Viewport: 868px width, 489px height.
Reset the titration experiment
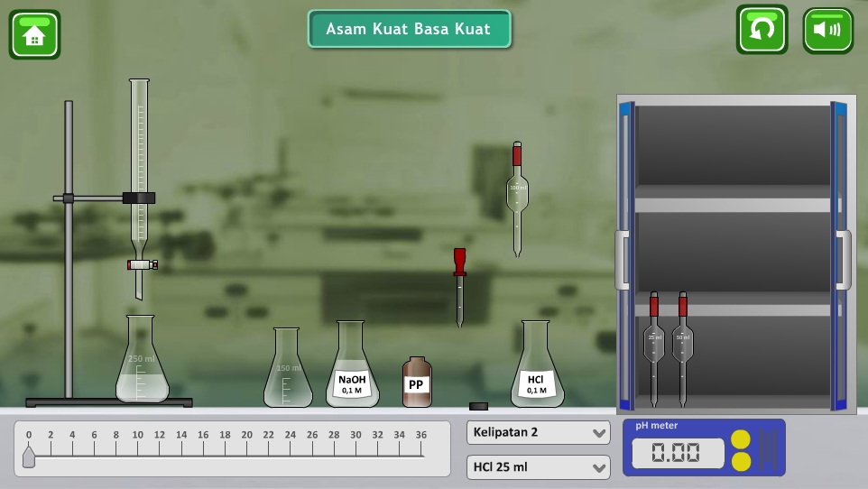click(762, 30)
